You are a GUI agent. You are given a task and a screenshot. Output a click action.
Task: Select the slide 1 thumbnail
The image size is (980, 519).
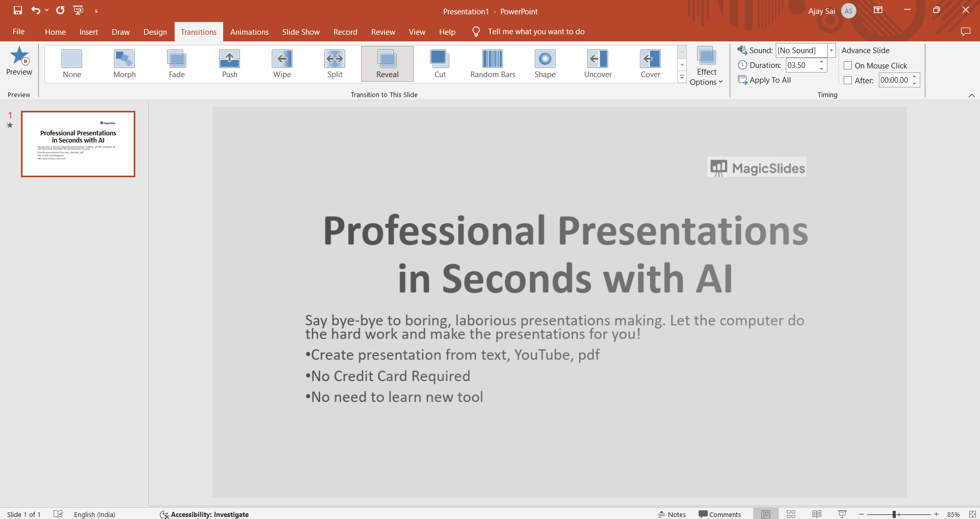tap(78, 144)
